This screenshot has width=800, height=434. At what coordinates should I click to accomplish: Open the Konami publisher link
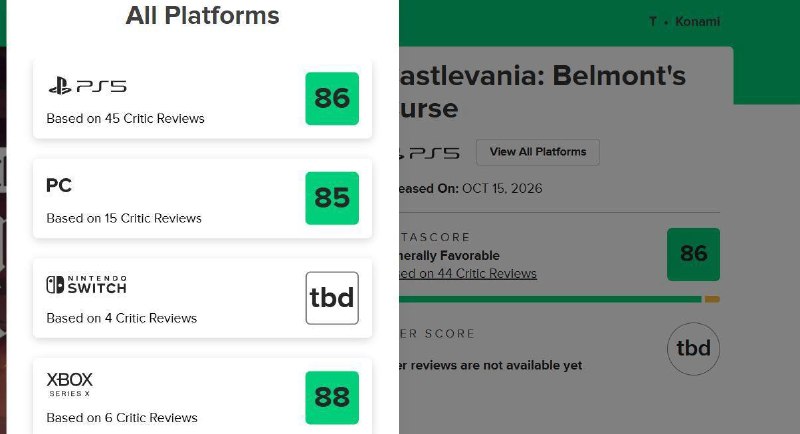tap(697, 21)
